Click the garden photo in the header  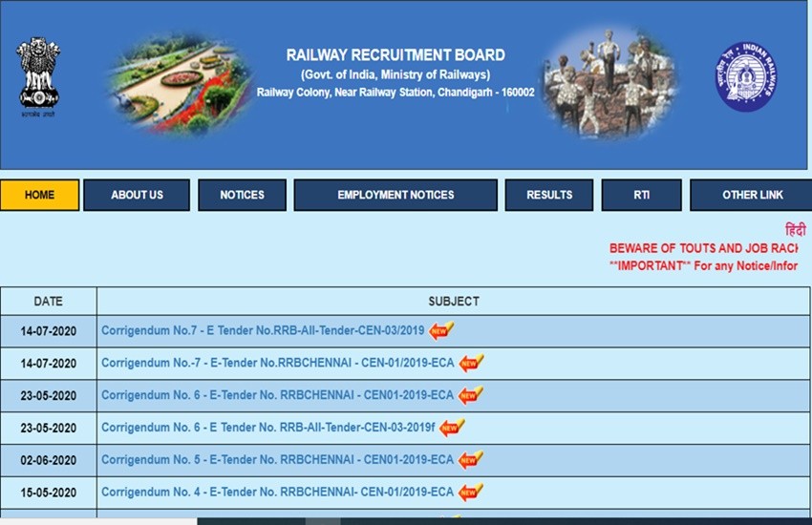(180, 84)
